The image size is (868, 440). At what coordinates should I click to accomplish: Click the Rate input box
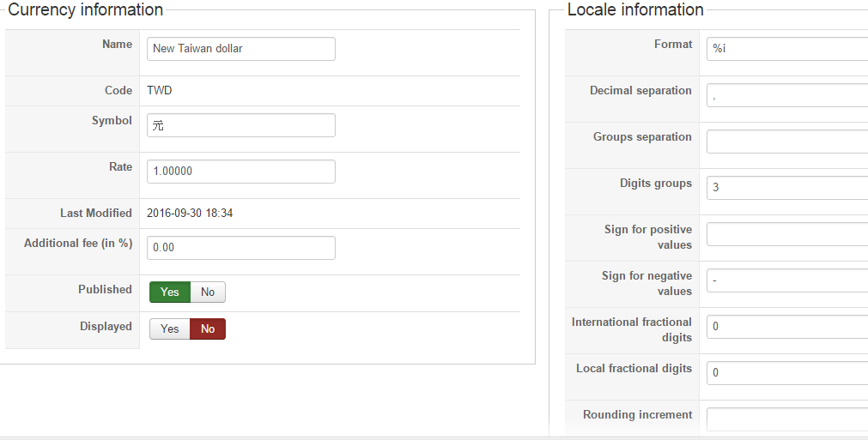(x=240, y=172)
